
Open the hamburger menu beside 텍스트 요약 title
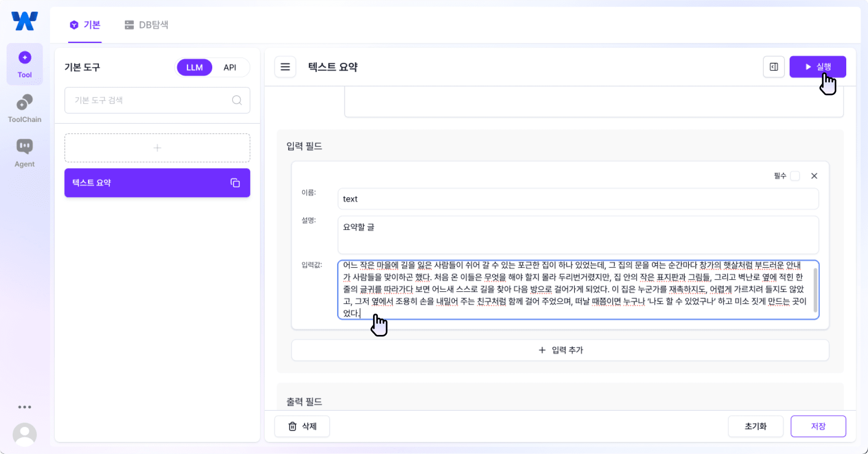click(285, 67)
